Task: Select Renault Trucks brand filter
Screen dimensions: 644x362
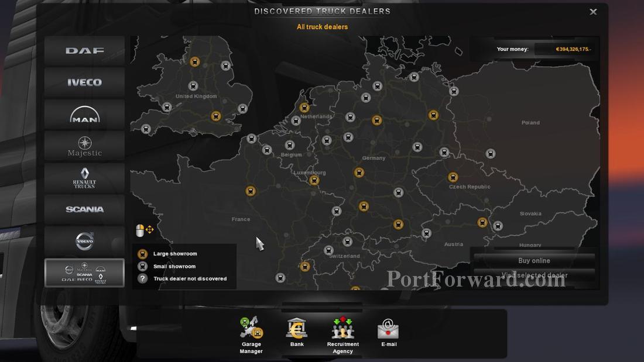Action: 84,178
